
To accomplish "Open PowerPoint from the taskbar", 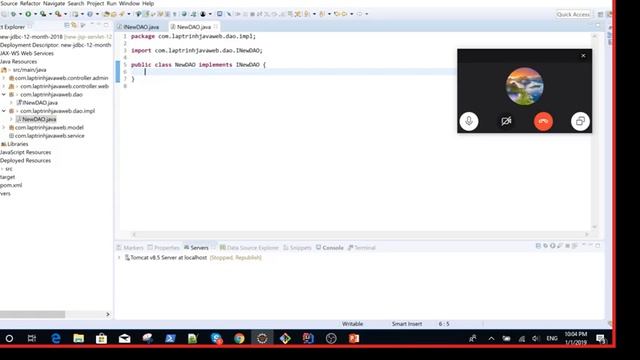I will click(x=353, y=338).
